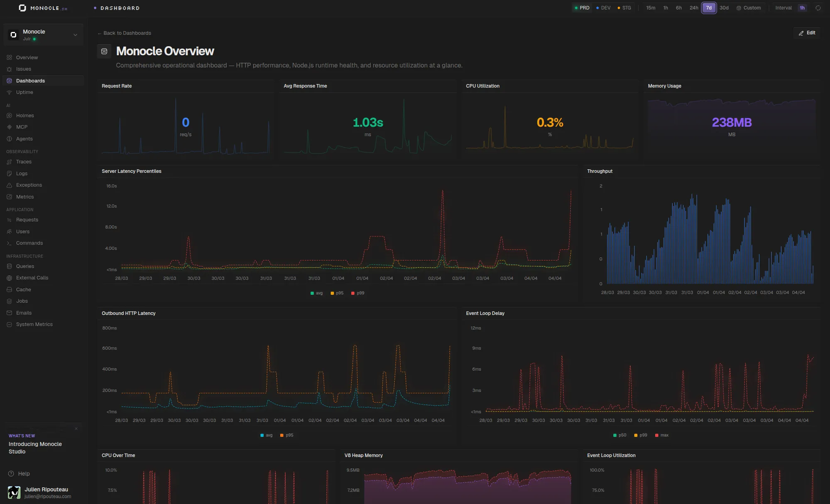Dismiss the Introducing Monocle Studio announcement
The width and height of the screenshot is (830, 504).
[x=76, y=428]
